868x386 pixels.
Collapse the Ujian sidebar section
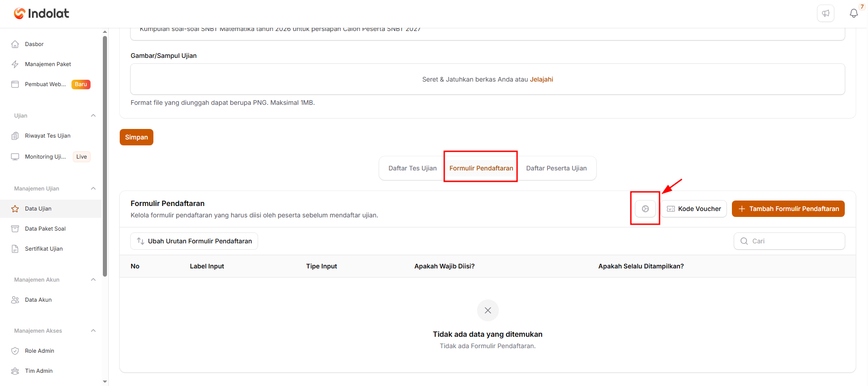point(93,116)
